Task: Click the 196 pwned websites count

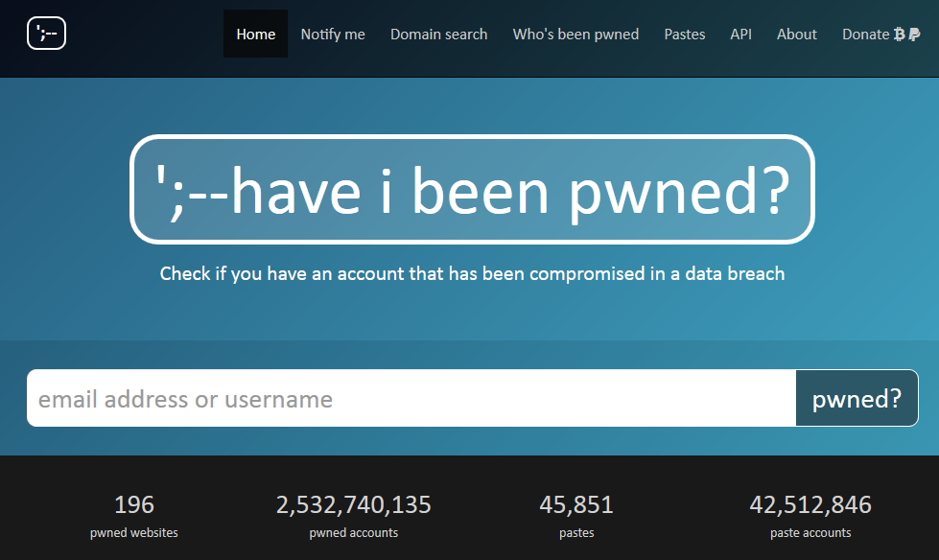Action: click(x=134, y=505)
